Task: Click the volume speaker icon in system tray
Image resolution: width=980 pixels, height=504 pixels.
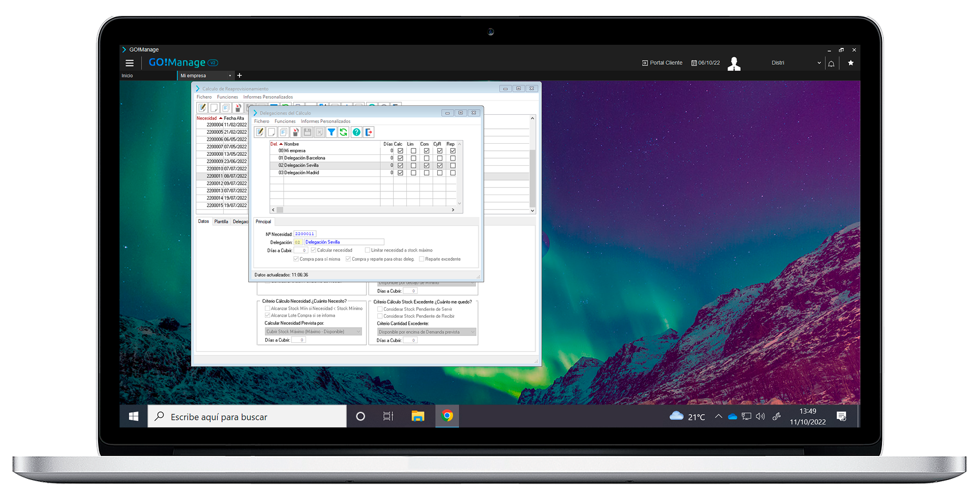Action: (x=760, y=416)
